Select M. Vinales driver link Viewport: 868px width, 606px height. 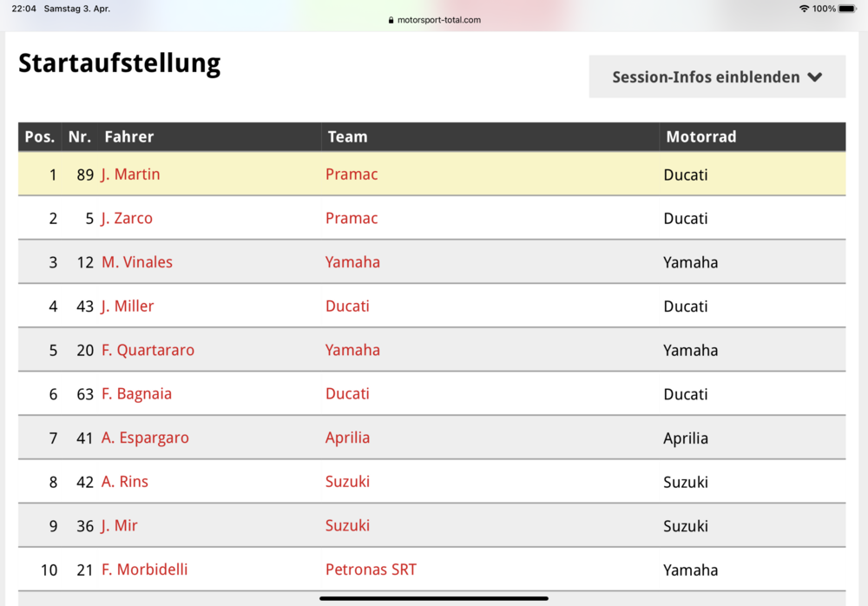(137, 262)
